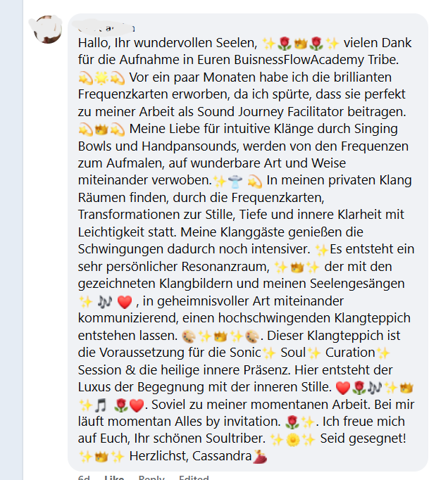The height and width of the screenshot is (480, 448).
Task: Click the glowing star emoji before 'Vor ein paar'
Action: pyautogui.click(x=101, y=78)
